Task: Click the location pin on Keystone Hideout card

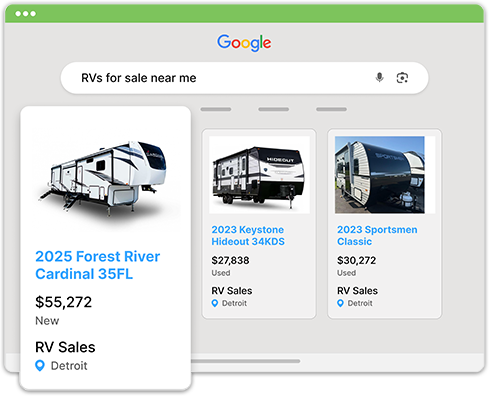Action: coord(215,303)
